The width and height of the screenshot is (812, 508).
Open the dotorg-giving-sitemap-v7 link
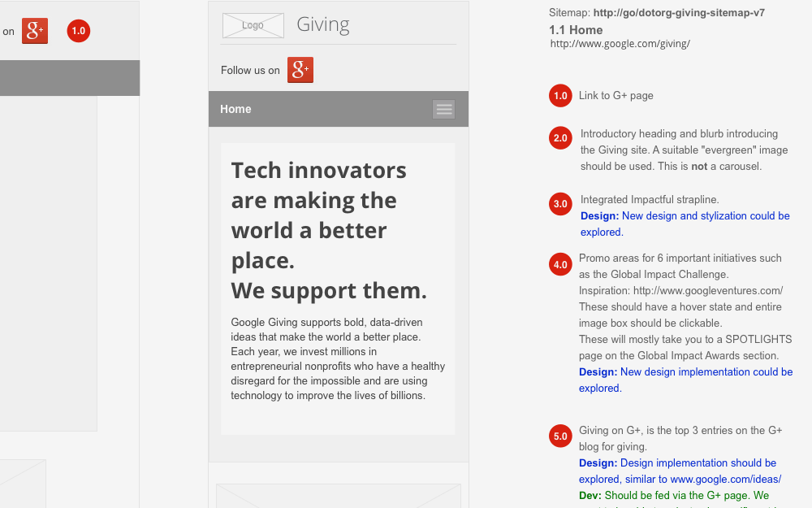[677, 12]
